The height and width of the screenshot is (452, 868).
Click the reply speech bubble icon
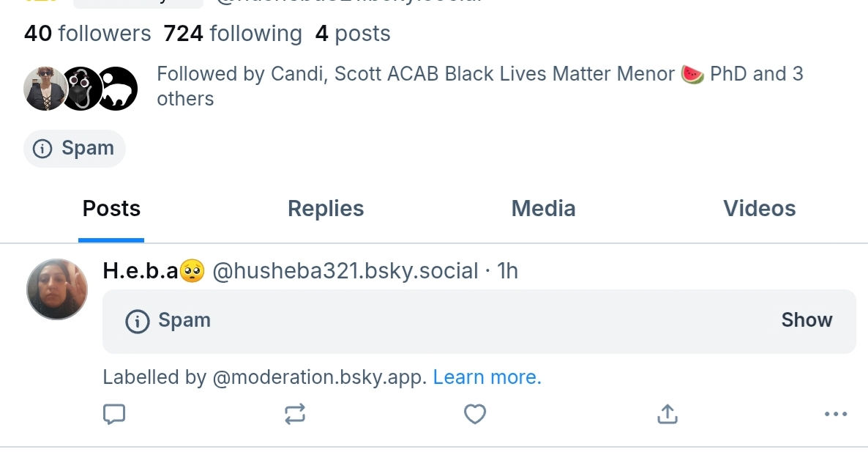pos(113,415)
